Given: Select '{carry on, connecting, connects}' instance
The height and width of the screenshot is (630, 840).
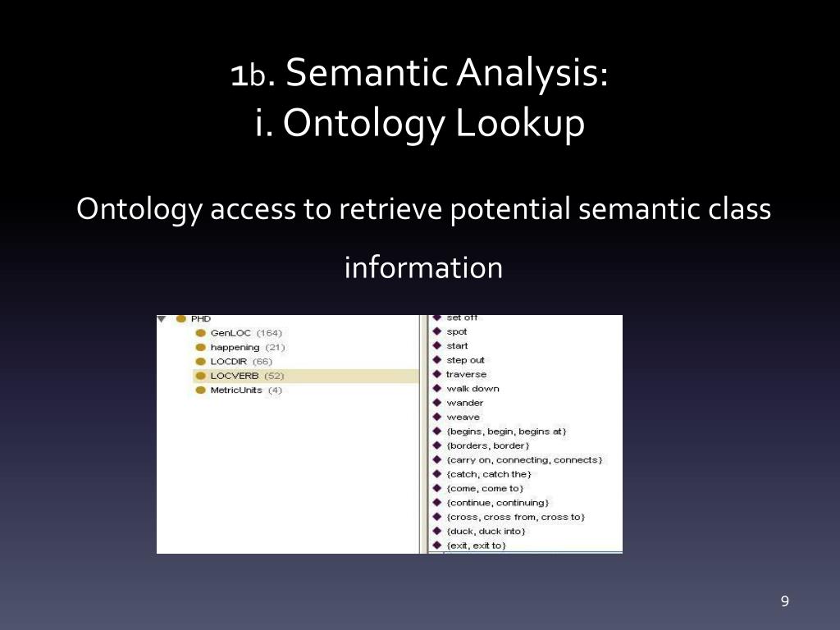Looking at the screenshot, I should [524, 460].
